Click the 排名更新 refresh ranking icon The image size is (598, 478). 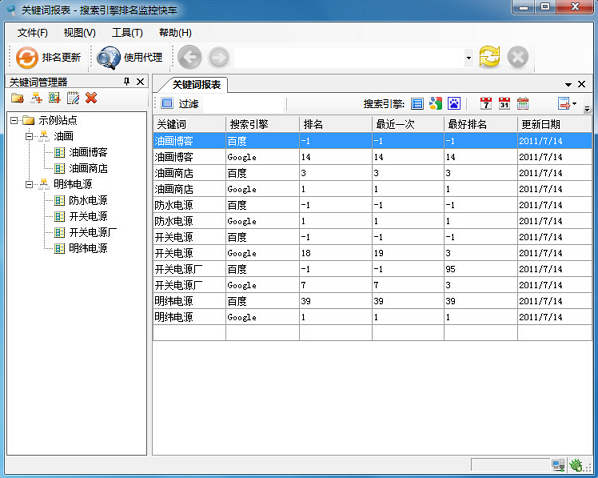pyautogui.click(x=27, y=58)
